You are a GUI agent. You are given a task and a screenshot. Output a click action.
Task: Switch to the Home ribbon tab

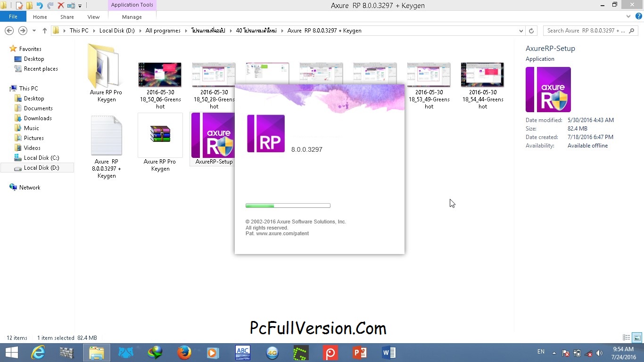40,17
